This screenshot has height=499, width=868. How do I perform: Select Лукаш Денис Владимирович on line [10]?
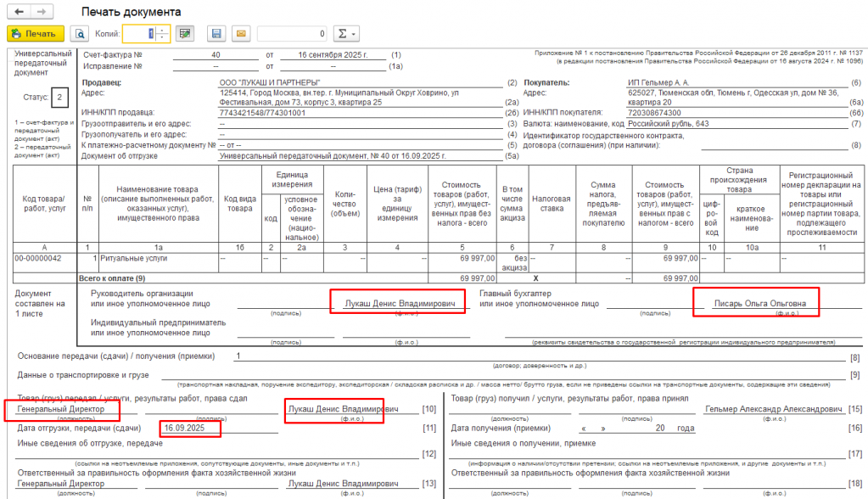click(344, 409)
